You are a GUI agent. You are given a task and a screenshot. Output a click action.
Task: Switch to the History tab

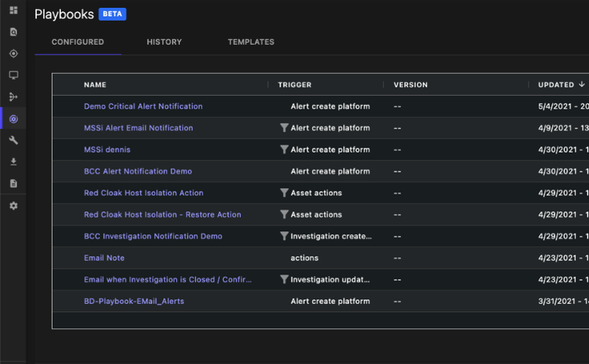pos(164,42)
